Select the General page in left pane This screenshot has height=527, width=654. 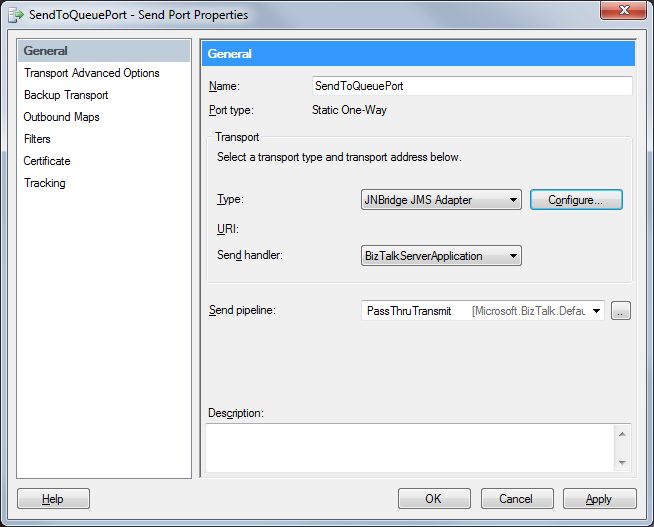[x=104, y=51]
